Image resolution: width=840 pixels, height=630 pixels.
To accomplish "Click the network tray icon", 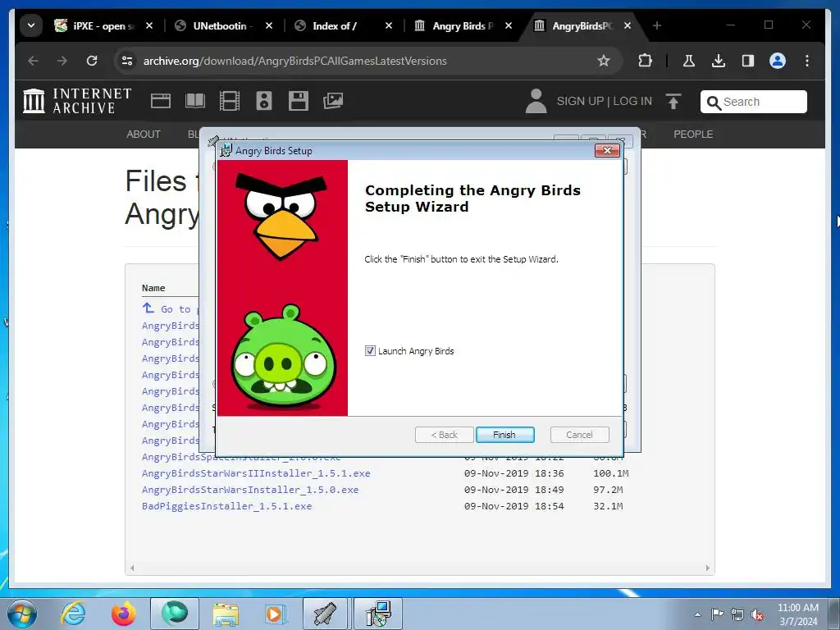I will [737, 615].
